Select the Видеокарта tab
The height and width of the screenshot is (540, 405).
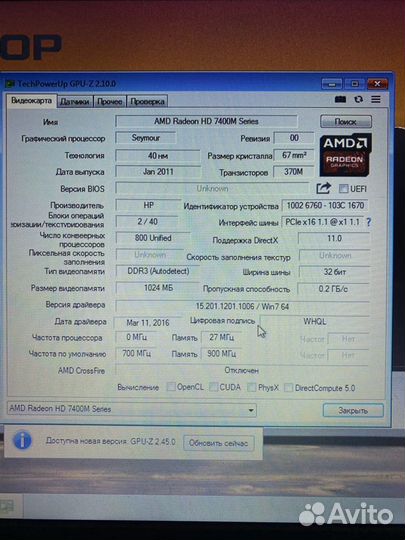[31, 101]
